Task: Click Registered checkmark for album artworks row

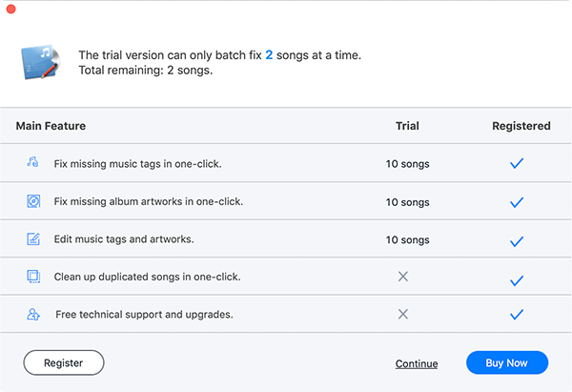Action: (x=517, y=202)
